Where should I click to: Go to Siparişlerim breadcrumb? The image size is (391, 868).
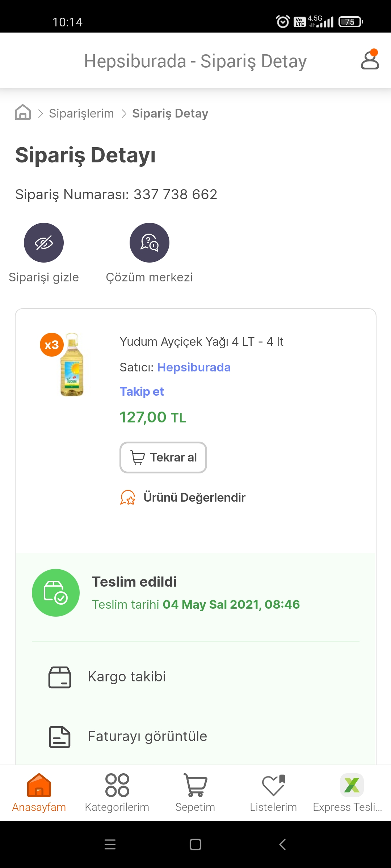(81, 114)
